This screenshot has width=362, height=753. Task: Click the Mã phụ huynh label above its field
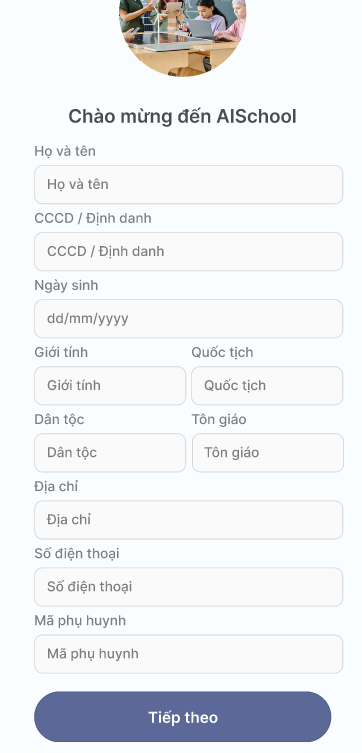[80, 620]
